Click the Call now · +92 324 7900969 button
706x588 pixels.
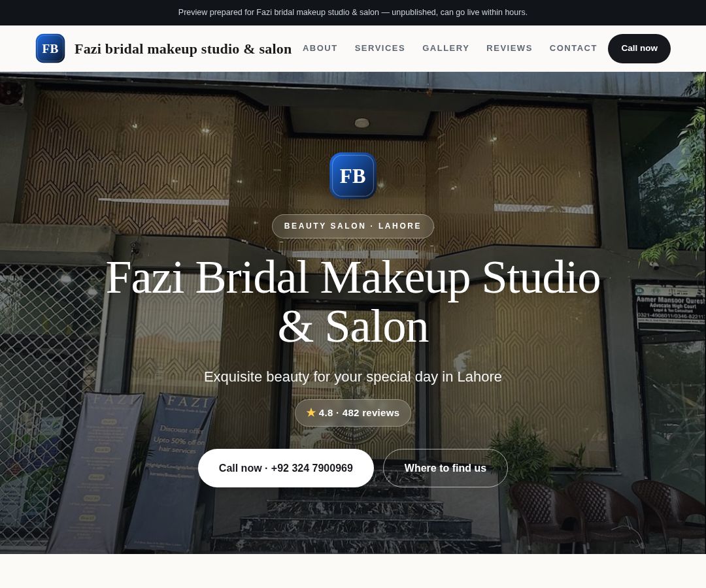(286, 468)
